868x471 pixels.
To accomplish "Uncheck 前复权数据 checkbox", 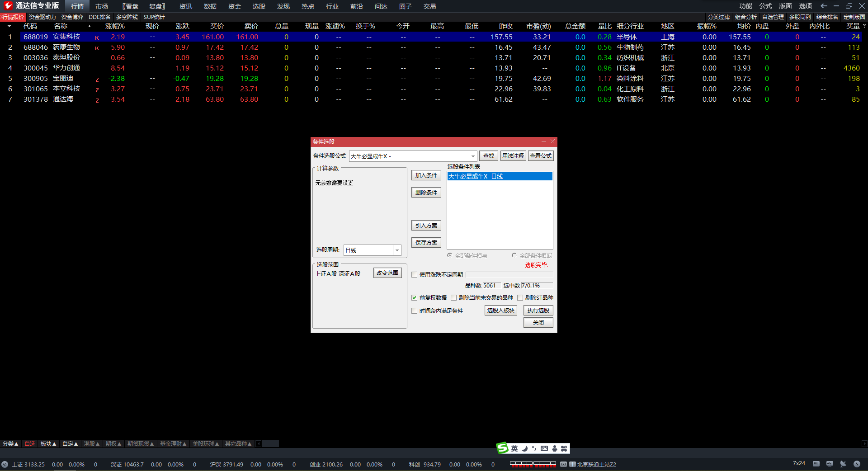I will click(x=414, y=297).
